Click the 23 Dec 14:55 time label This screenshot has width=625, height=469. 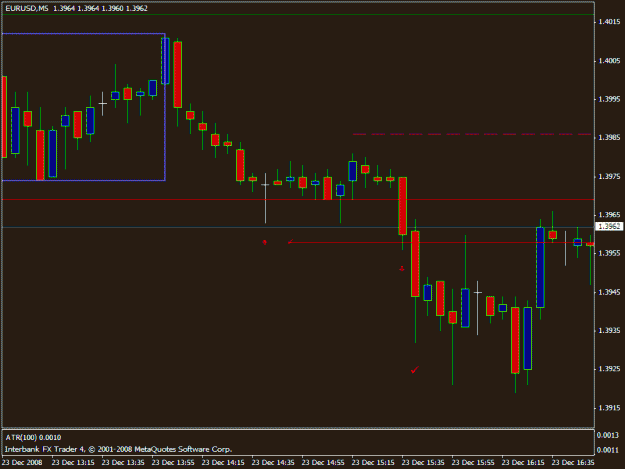323,462
